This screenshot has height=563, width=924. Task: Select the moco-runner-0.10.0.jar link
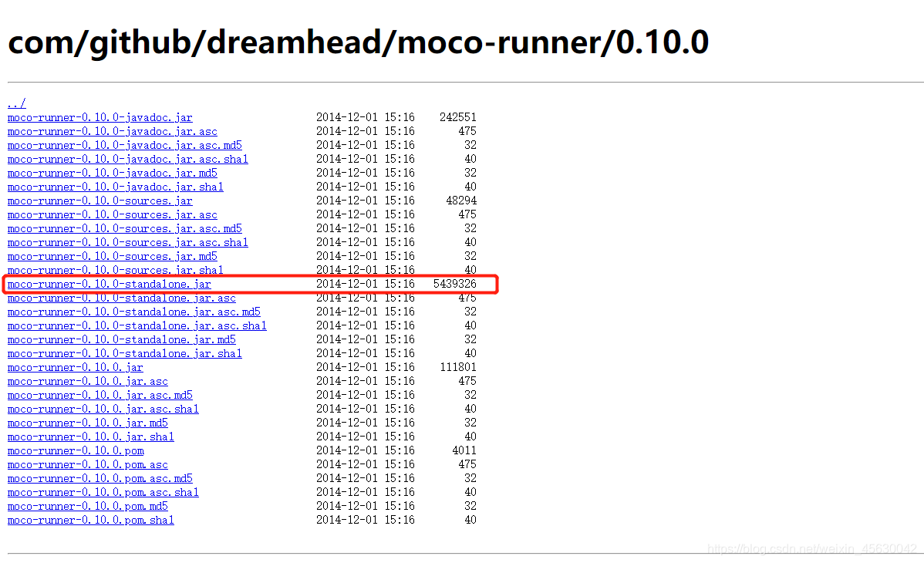click(75, 367)
